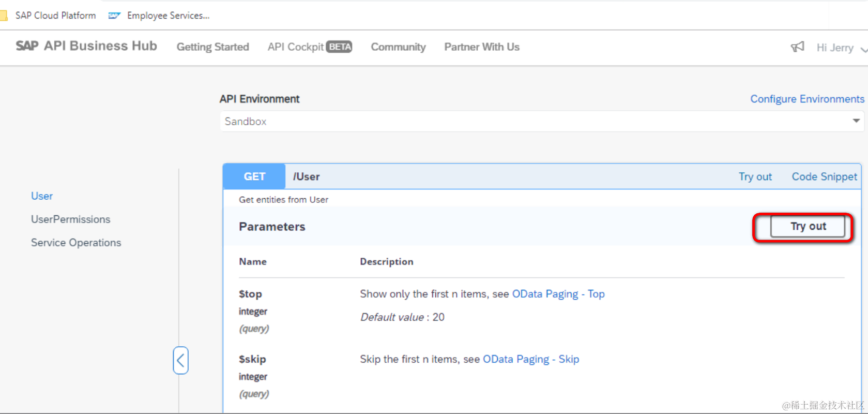Collapse the sidebar with the left chevron
Screen dimensions: 868x414
tap(180, 360)
